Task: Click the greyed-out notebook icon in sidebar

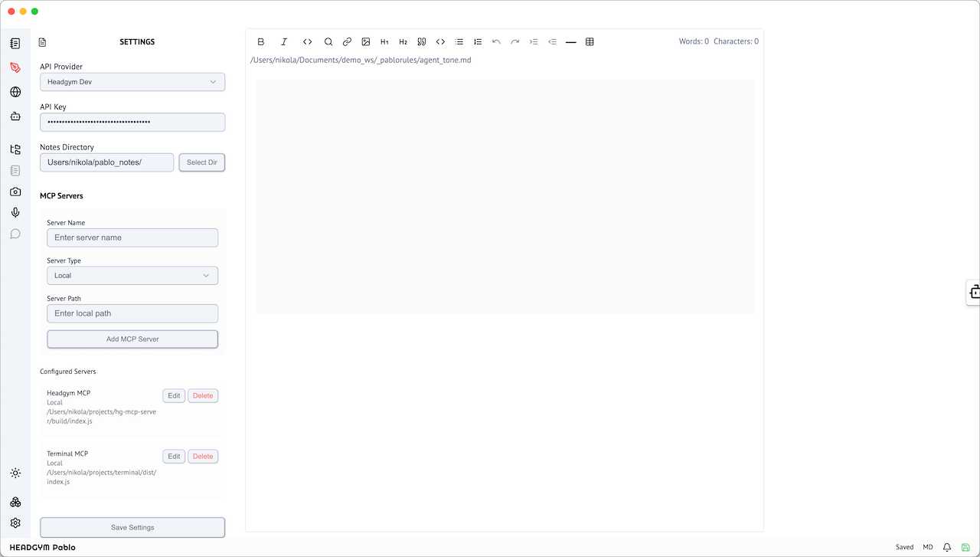Action: pos(15,170)
